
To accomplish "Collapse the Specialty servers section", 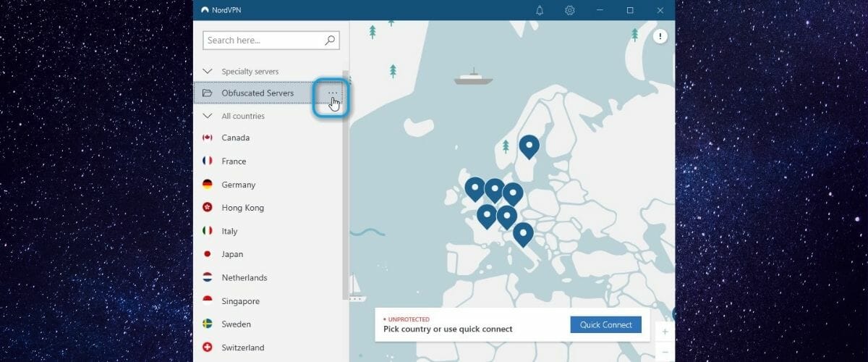I will click(x=208, y=71).
